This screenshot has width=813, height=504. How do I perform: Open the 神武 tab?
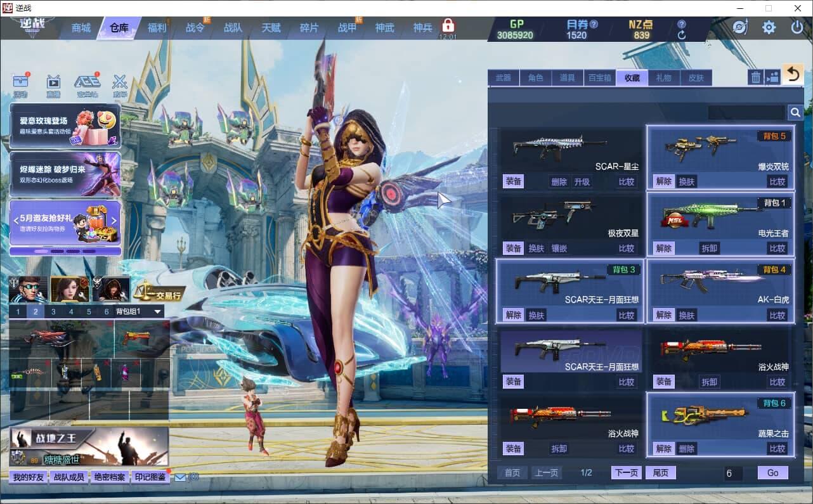[384, 28]
